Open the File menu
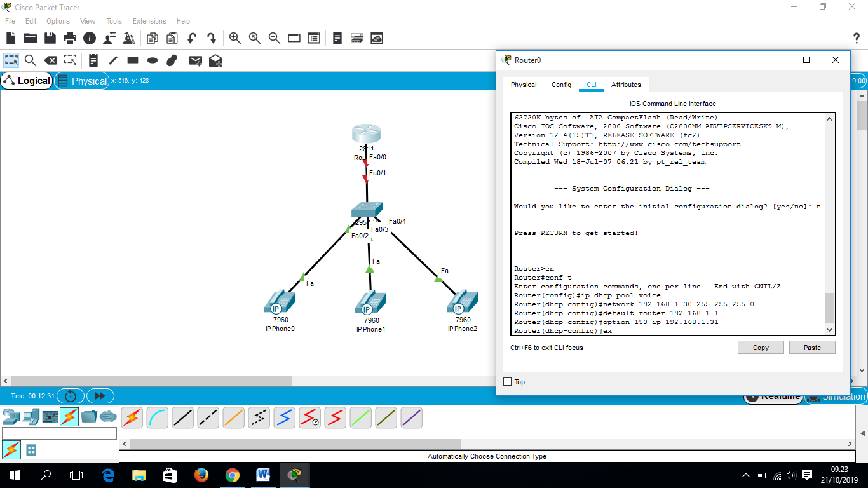 click(x=10, y=21)
